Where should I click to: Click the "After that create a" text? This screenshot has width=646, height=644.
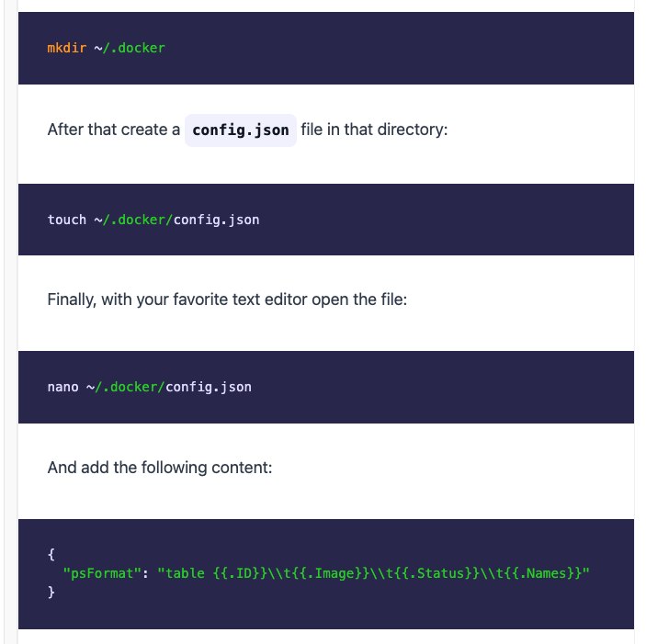[x=113, y=130]
